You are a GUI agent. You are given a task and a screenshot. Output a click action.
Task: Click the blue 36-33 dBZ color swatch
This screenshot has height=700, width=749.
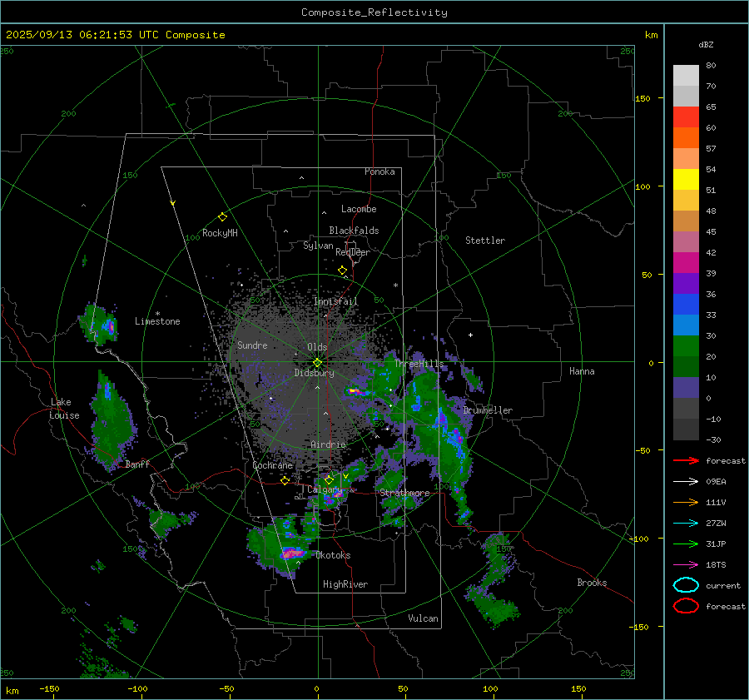point(686,305)
